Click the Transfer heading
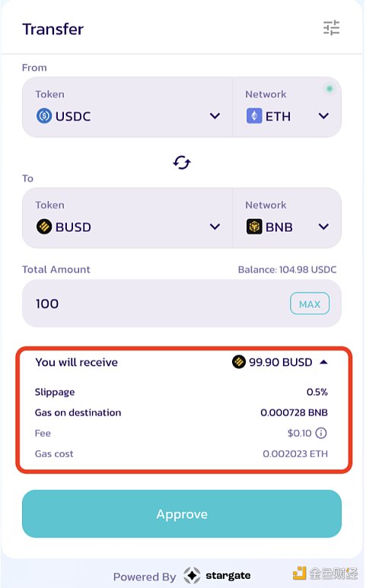The image size is (366, 588). click(53, 29)
